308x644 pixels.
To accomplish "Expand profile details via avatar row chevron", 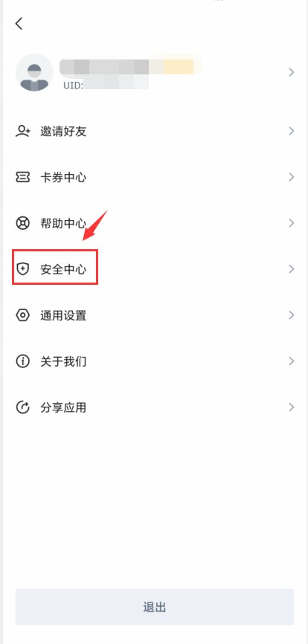I will [x=292, y=73].
